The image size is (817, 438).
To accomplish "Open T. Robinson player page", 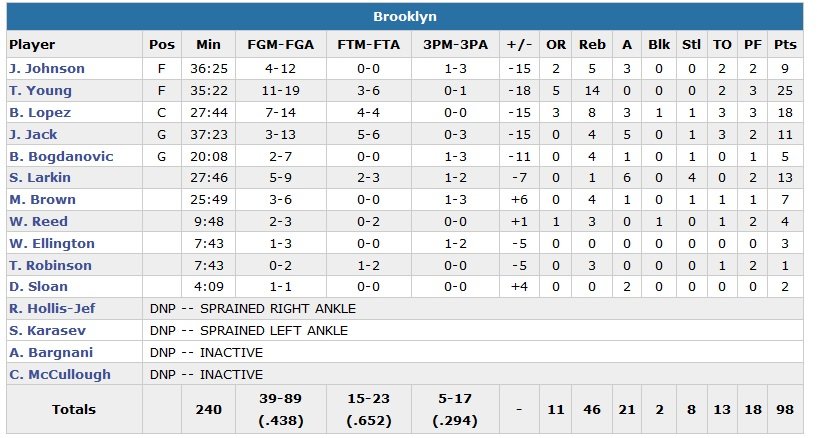I will tap(50, 266).
